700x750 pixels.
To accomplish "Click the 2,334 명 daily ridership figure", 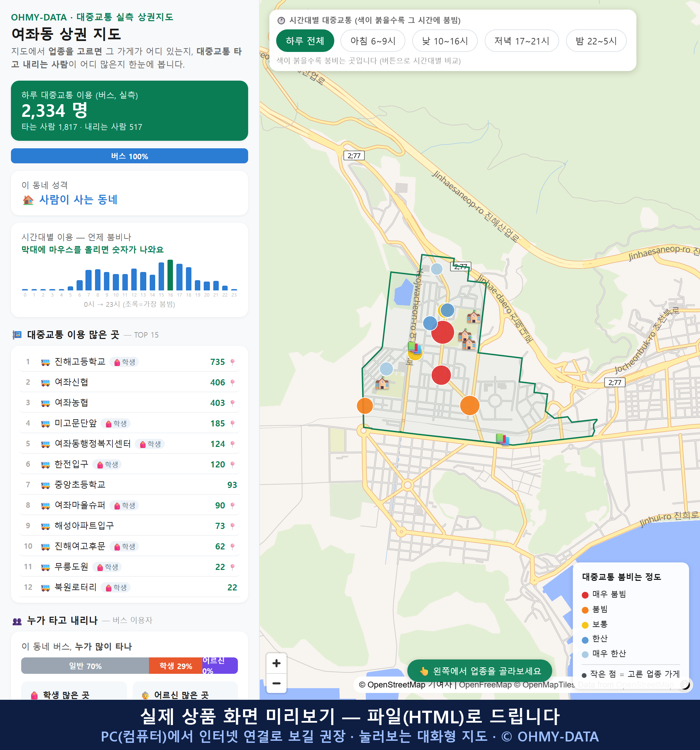I will click(x=54, y=111).
